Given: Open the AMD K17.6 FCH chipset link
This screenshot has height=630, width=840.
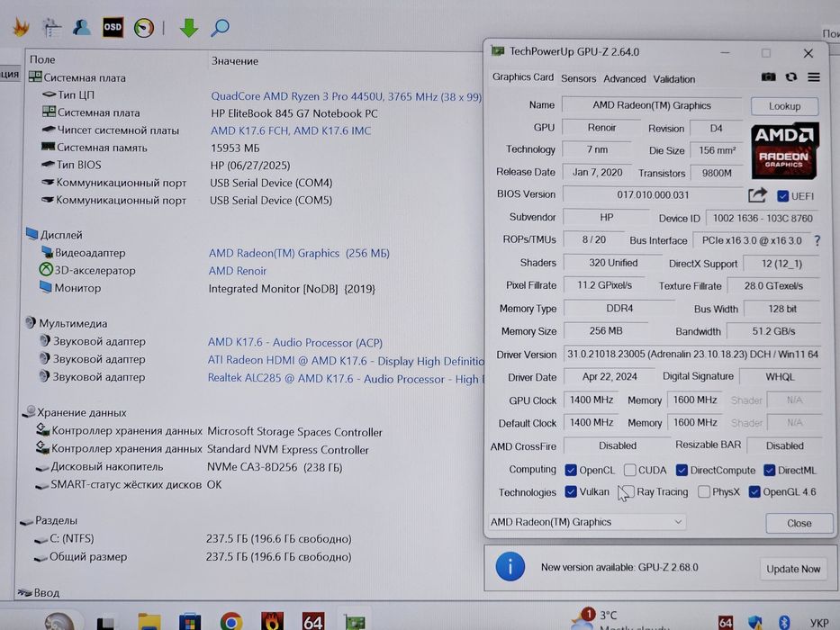Looking at the screenshot, I should (x=291, y=130).
